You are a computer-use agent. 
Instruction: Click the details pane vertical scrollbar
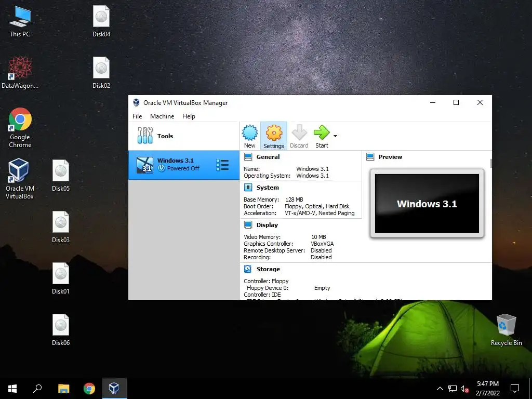[490, 163]
